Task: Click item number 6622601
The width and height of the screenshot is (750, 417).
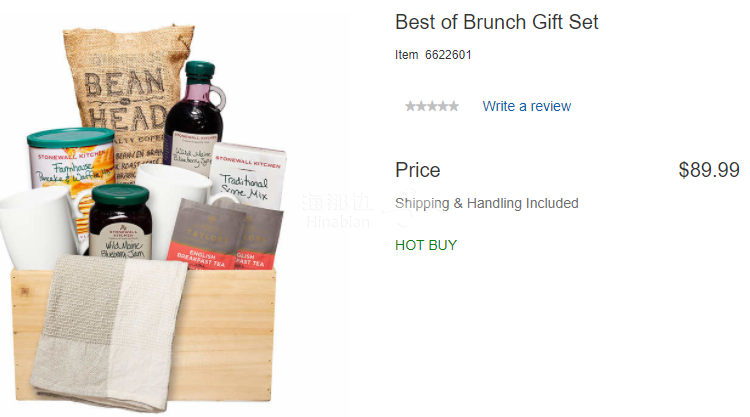Action: pyautogui.click(x=448, y=55)
